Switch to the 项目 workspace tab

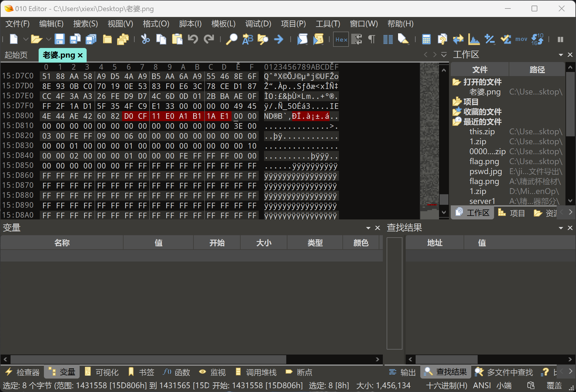pyautogui.click(x=512, y=213)
